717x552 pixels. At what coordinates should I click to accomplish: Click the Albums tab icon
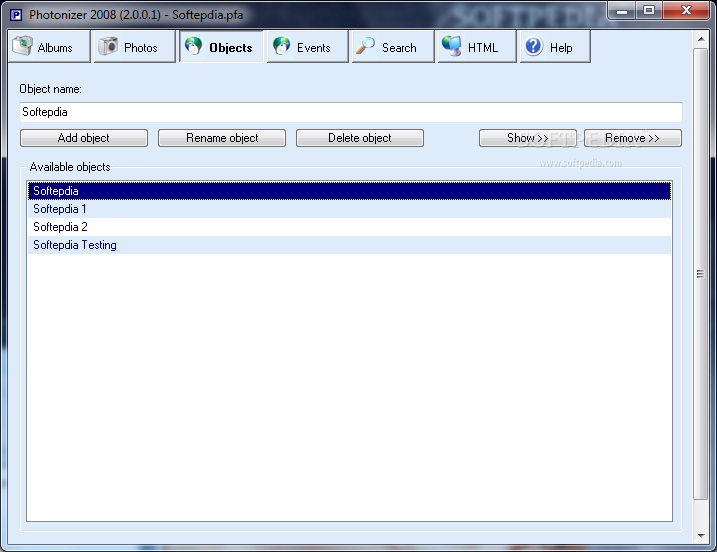22,46
